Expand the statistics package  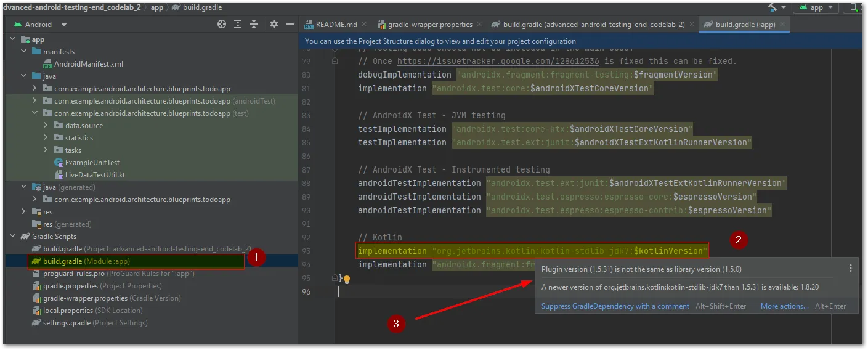[46, 137]
